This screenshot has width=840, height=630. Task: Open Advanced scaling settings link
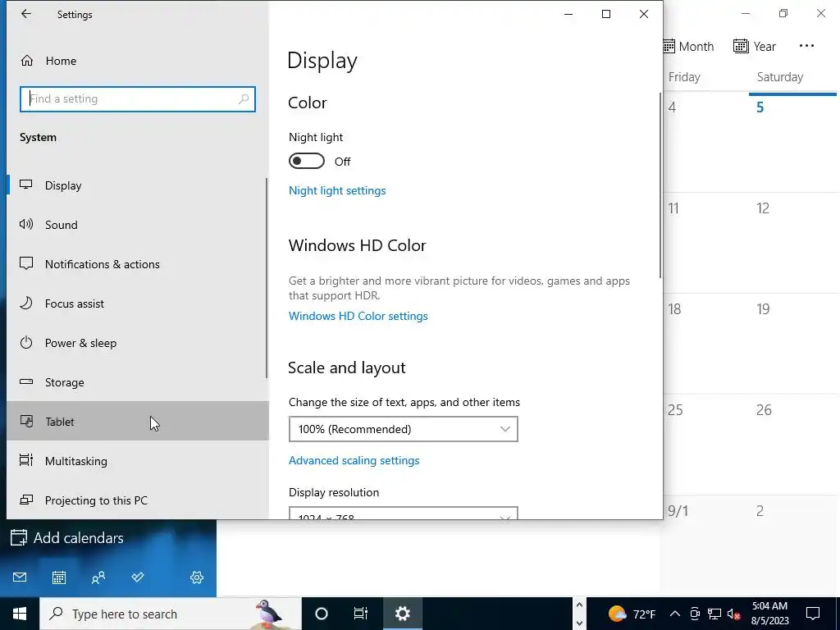[354, 460]
